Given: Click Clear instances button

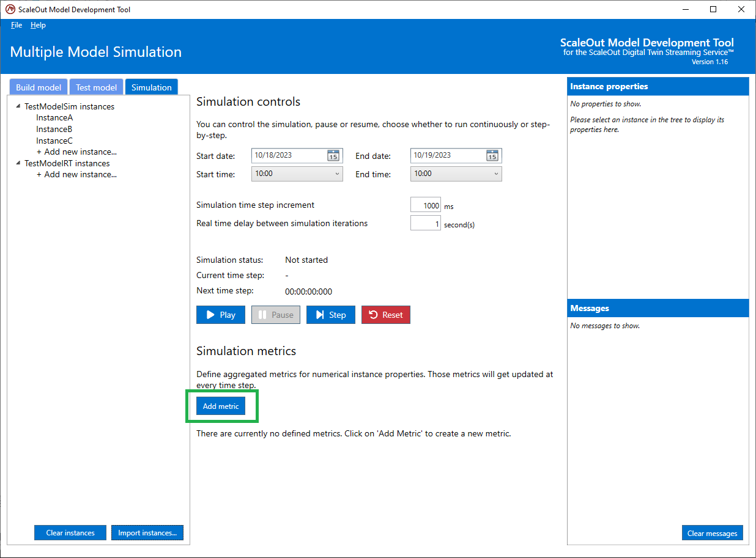Looking at the screenshot, I should coord(70,533).
